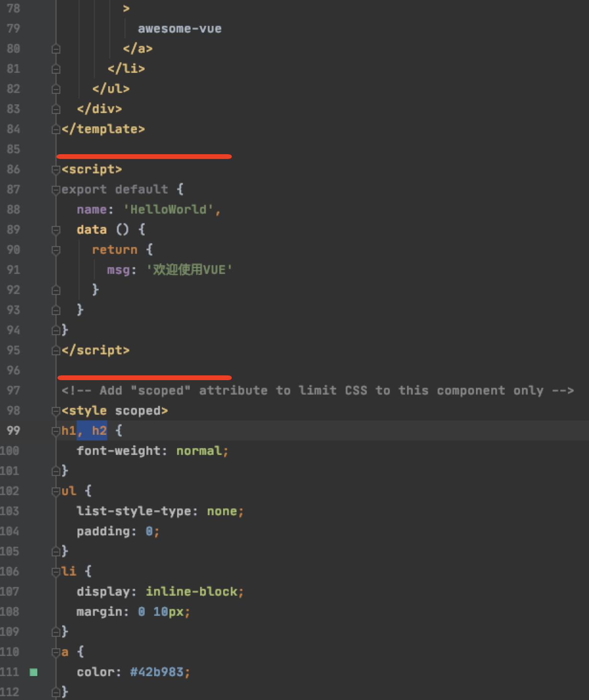Click the green color preview on line 111
The height and width of the screenshot is (700, 589).
coord(34,672)
